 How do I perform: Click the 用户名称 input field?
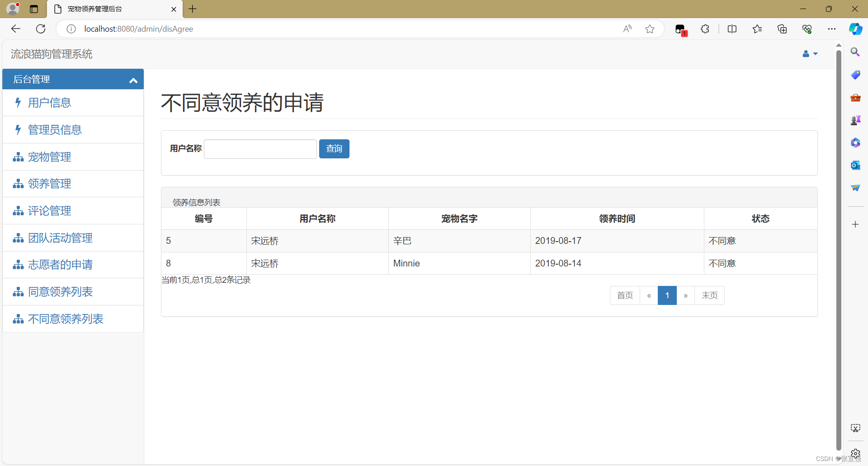pos(260,148)
